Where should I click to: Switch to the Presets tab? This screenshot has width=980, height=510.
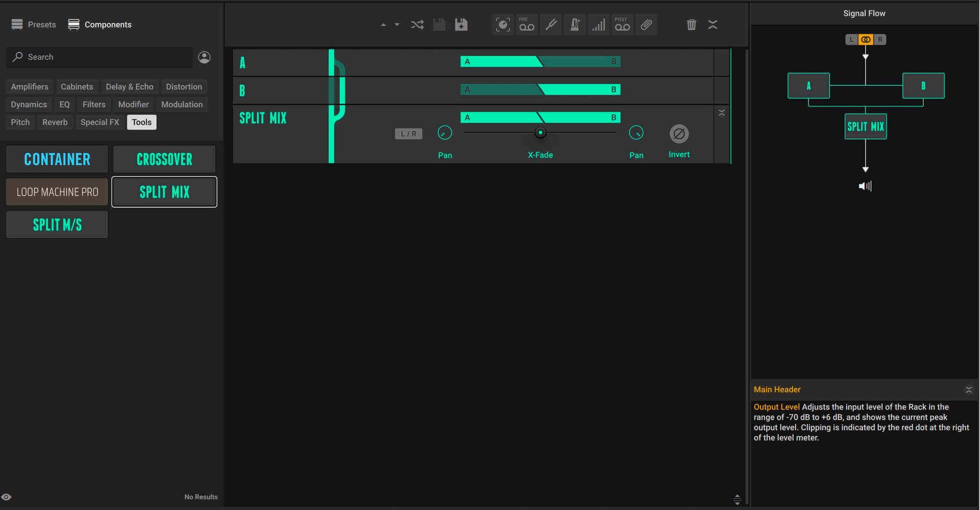34,24
